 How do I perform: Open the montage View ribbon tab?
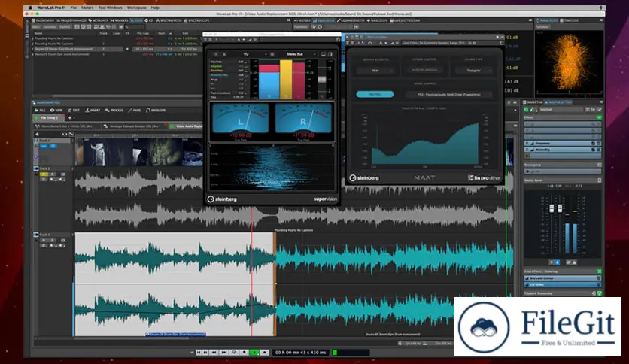[56, 111]
